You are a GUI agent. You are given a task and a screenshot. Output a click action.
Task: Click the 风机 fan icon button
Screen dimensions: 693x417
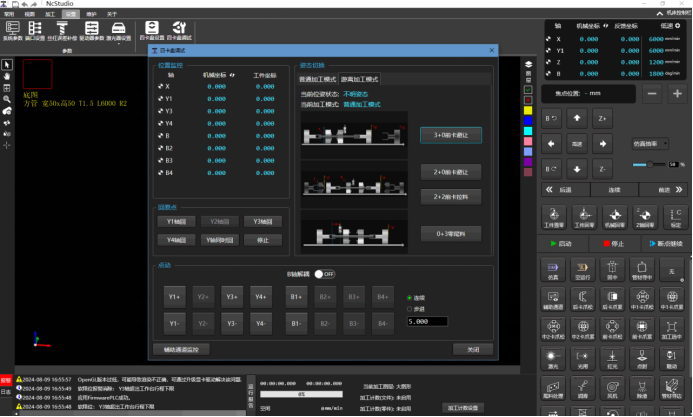(x=612, y=389)
